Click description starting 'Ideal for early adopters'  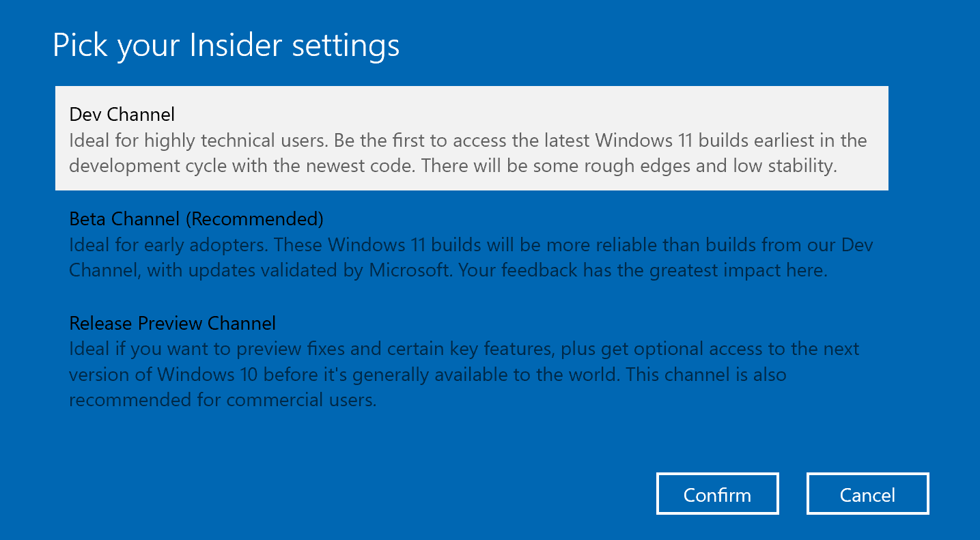tap(471, 245)
